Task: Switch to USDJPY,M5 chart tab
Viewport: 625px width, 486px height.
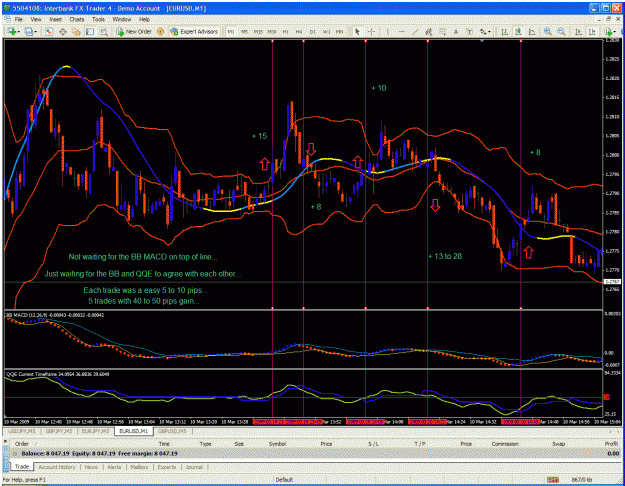Action: tap(21, 431)
